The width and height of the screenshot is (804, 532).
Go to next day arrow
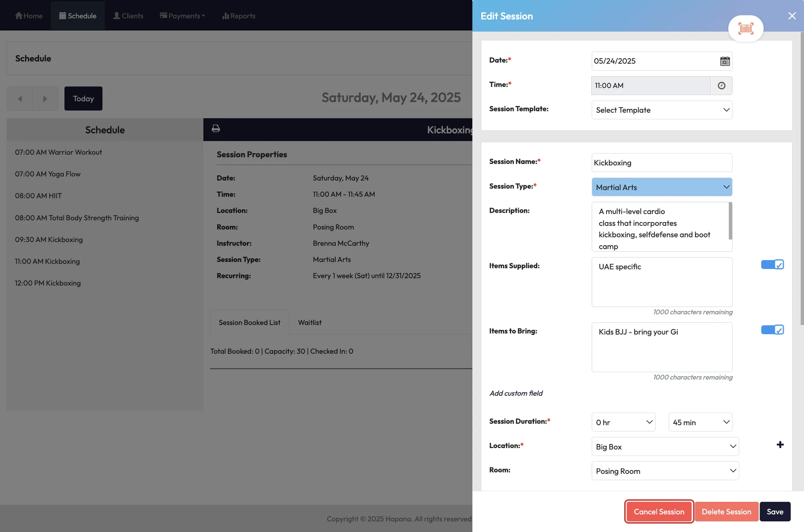[45, 99]
